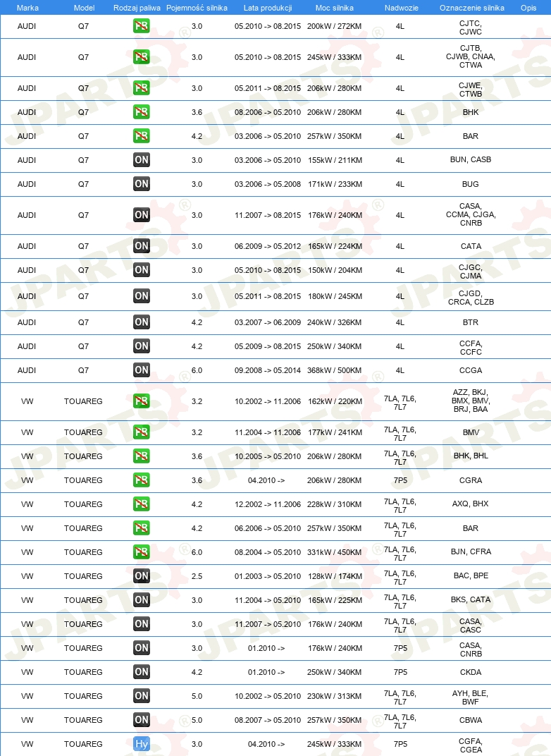Screen dimensions: 551x756
Task: Click the Moc silnika column header
Action: tap(334, 8)
